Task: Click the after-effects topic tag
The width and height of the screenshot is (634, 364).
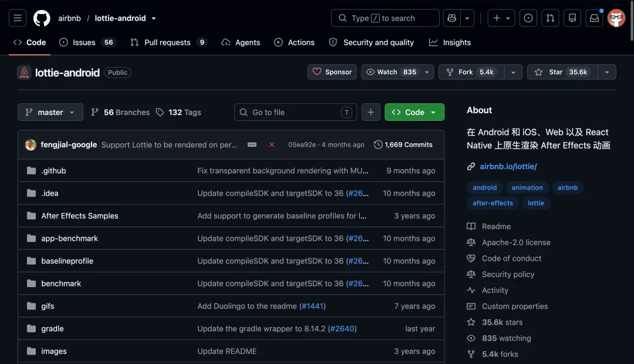Action: [493, 203]
